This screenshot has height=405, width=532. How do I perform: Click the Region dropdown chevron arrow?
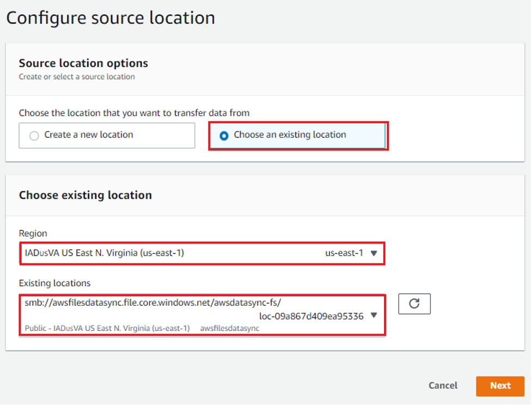point(374,253)
